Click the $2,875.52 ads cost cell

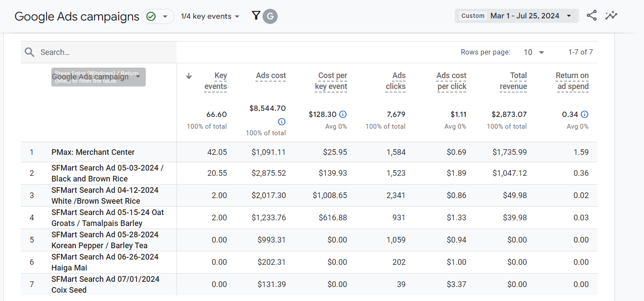point(269,173)
